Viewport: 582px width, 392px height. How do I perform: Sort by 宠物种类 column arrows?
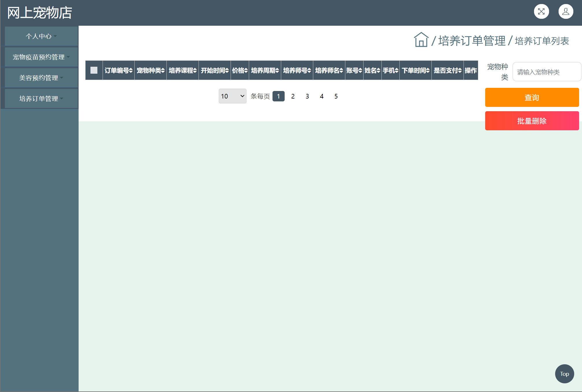163,70
